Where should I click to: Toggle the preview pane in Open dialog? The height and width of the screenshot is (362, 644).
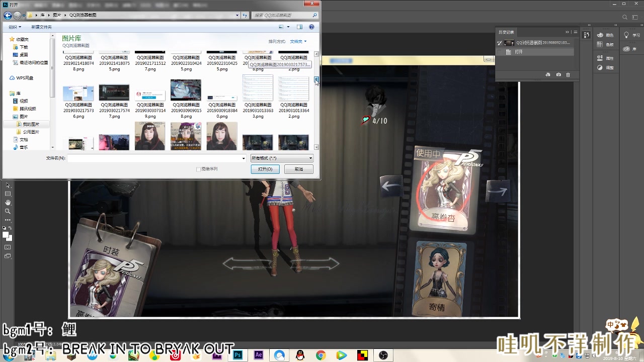point(299,27)
